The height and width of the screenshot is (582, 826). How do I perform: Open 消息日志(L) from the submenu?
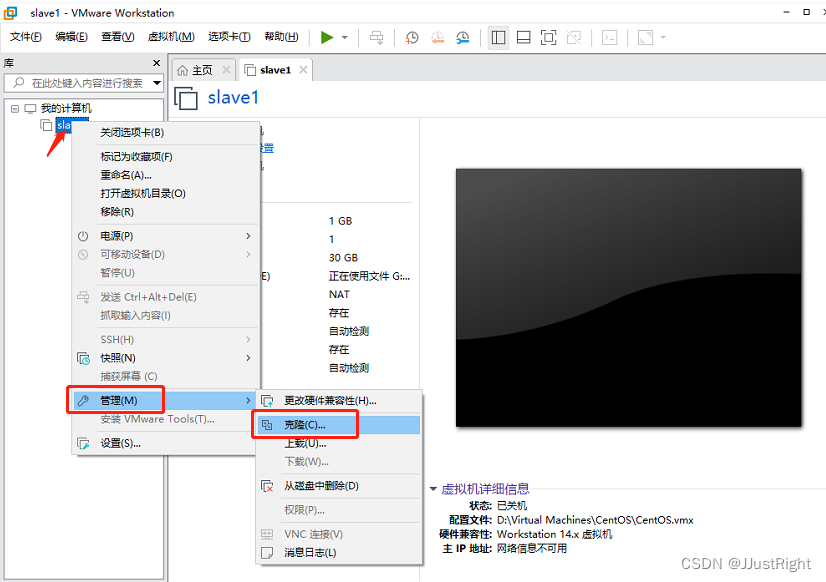[x=339, y=553]
